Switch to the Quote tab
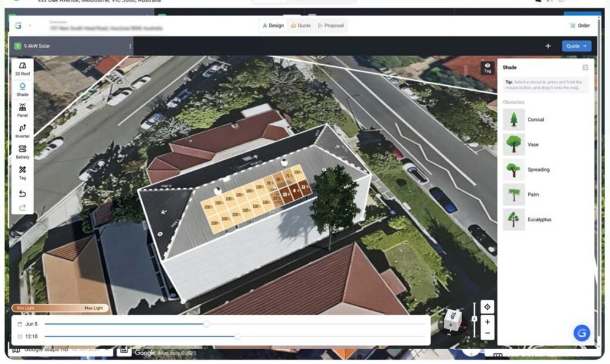 click(x=301, y=26)
